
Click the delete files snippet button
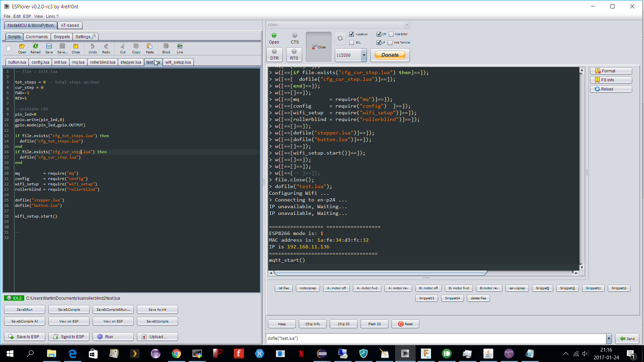(478, 298)
